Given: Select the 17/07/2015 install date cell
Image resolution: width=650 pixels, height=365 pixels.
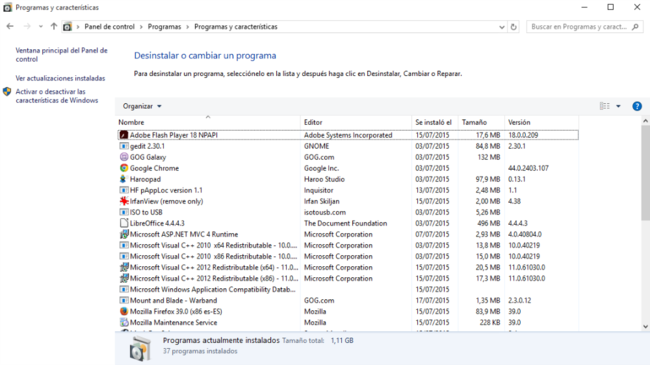Looking at the screenshot, I should click(x=432, y=300).
